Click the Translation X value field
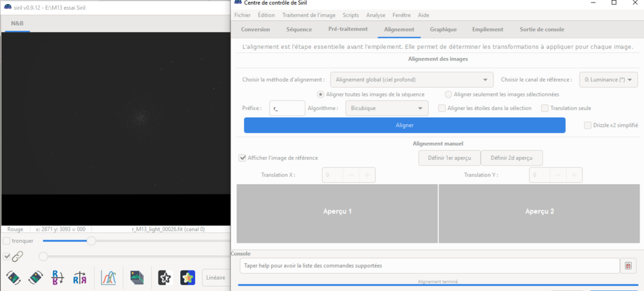644x291 pixels. 333,175
